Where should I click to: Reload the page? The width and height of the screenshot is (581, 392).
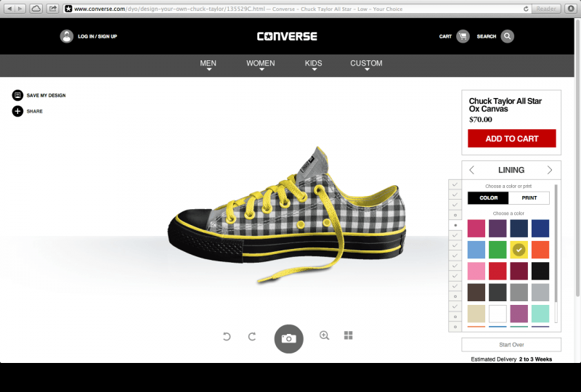(x=526, y=9)
